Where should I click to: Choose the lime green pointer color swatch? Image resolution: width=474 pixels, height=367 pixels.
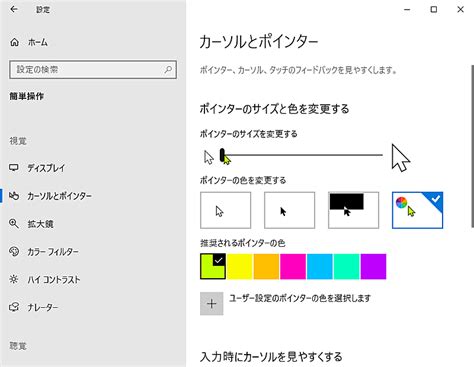(213, 266)
